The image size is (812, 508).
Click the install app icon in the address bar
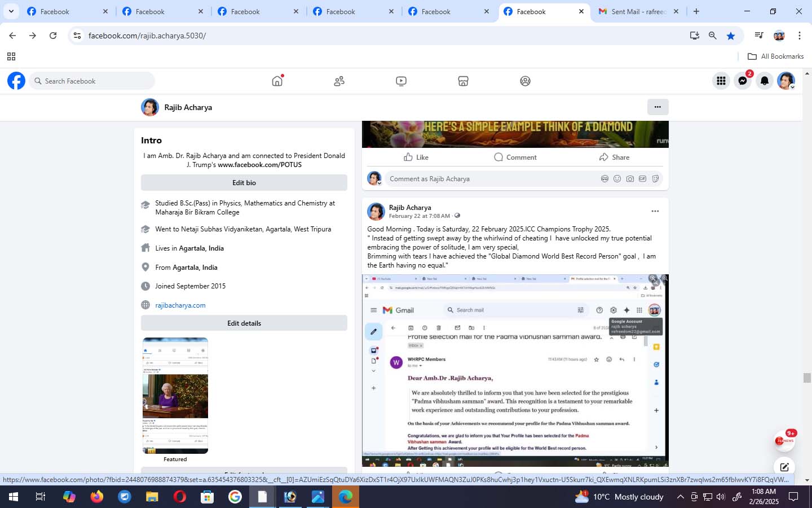click(695, 36)
